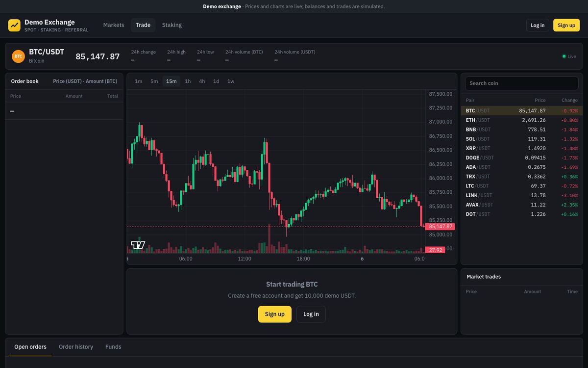Select the 1d chart interval
Screen dimensions: 588x368
point(216,81)
